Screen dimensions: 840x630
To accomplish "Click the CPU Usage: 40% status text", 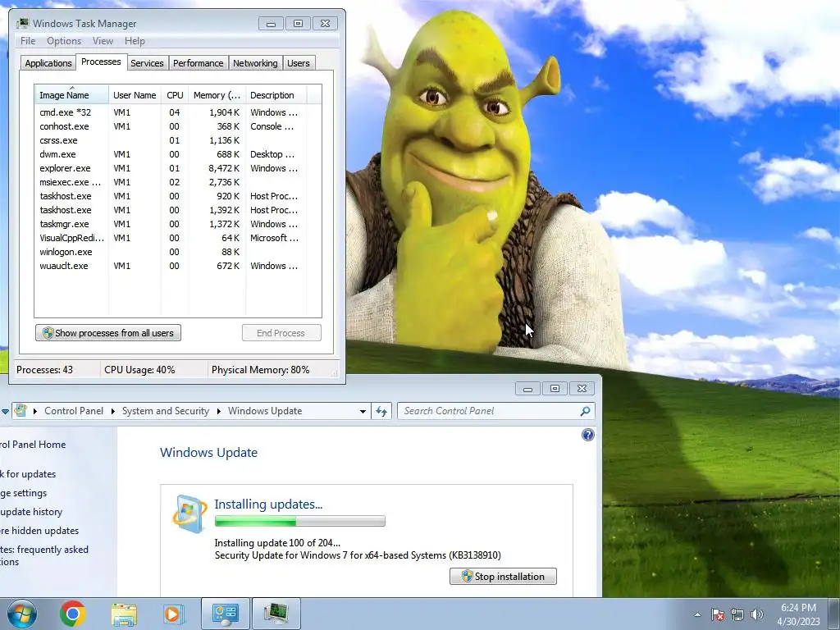I will [x=139, y=370].
